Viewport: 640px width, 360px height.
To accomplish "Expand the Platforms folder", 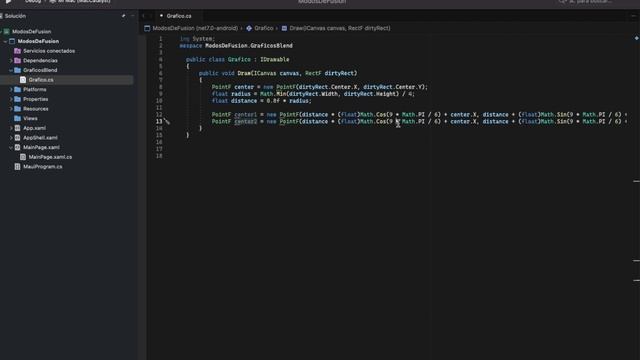I will 11,89.
